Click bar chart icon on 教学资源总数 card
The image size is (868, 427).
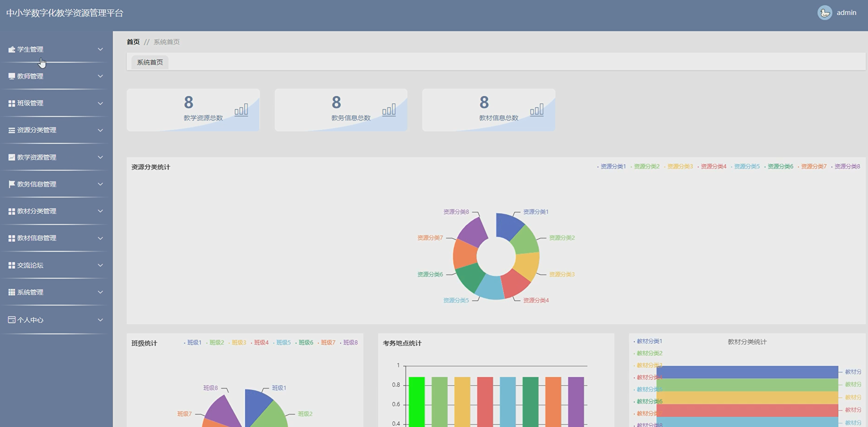(x=241, y=110)
